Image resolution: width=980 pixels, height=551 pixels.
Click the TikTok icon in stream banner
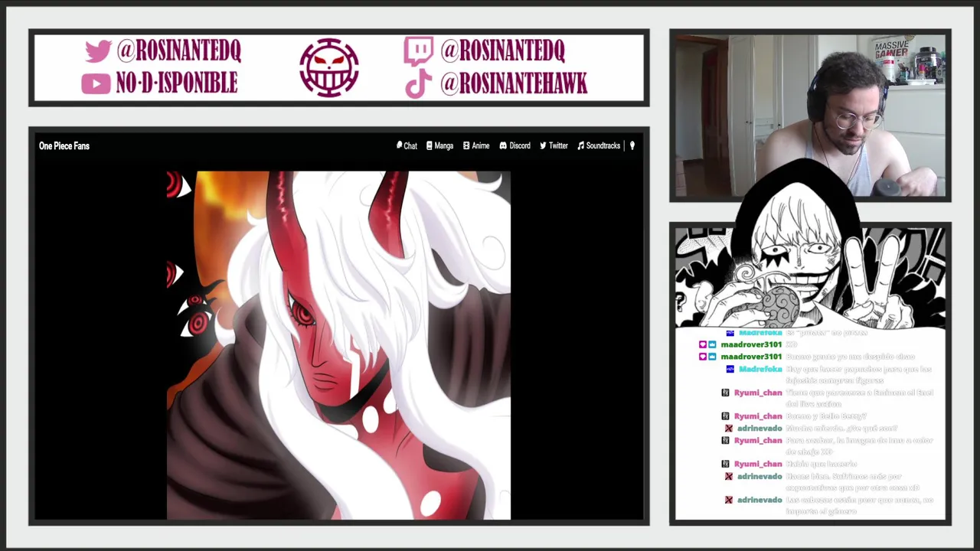[418, 84]
